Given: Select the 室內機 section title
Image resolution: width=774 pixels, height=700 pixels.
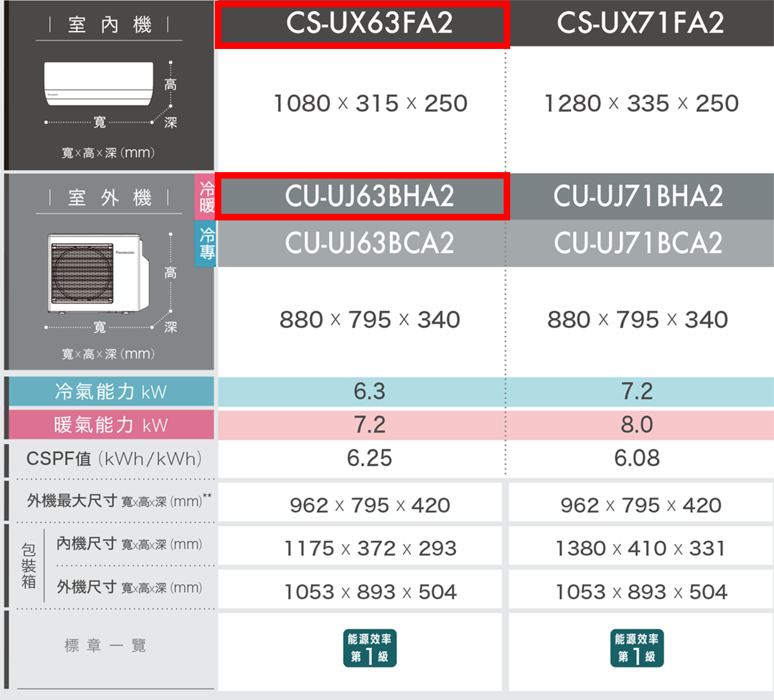Looking at the screenshot, I should [x=110, y=25].
